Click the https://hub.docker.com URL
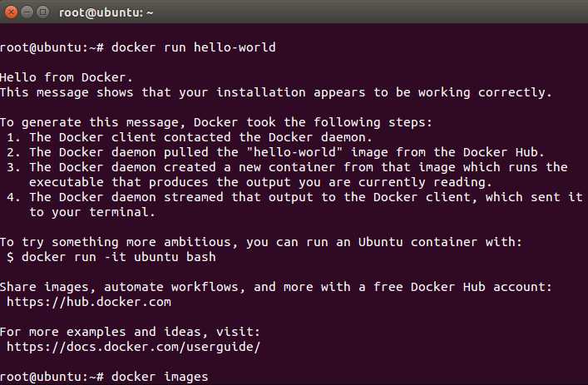 coord(89,302)
